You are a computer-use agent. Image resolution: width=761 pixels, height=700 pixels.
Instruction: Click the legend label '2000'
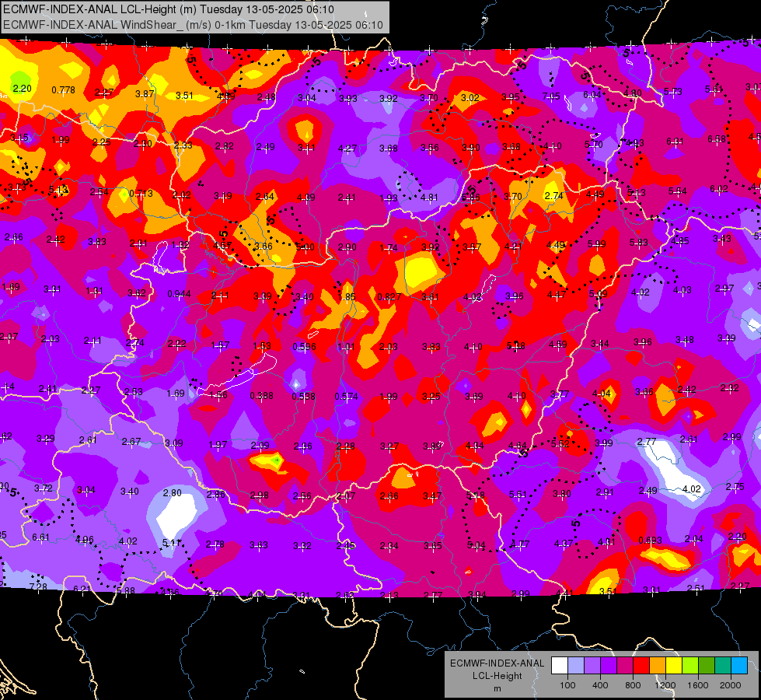tap(731, 685)
